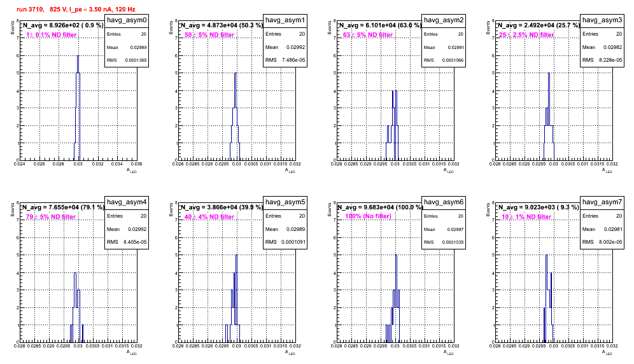
Task: Click the 63 ± 5% ND filter label
Action: click(368, 35)
